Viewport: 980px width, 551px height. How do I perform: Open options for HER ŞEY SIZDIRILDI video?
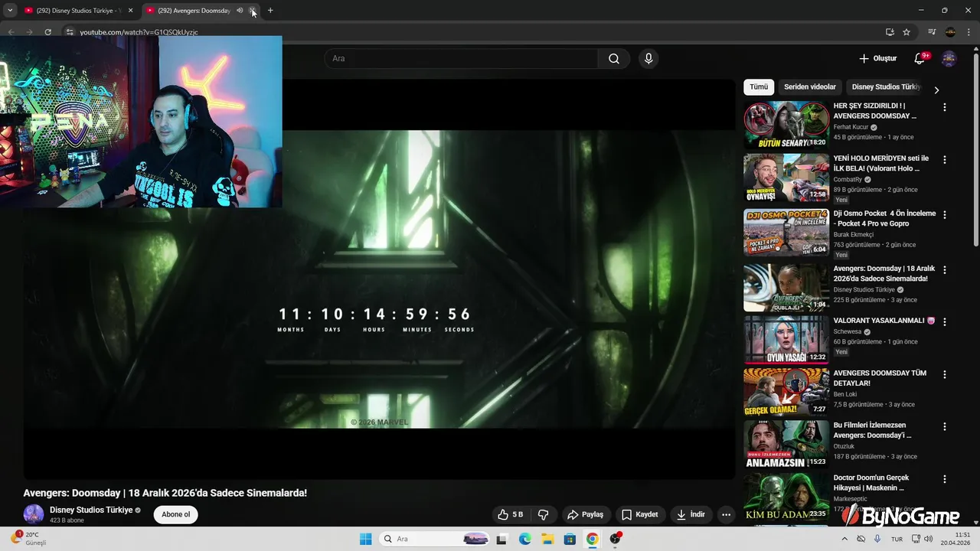click(x=944, y=108)
